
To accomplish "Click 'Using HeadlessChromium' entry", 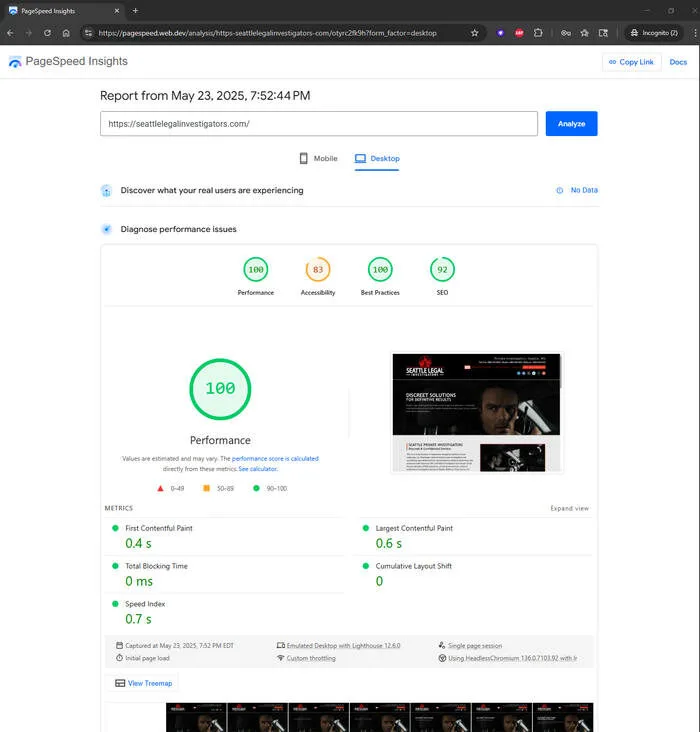I will [x=512, y=658].
